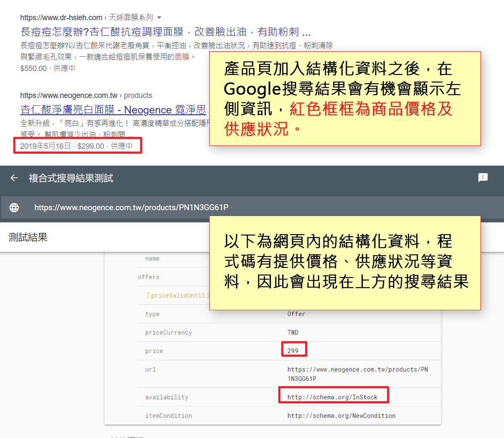Click the availability value schema.org/InStock
The width and height of the screenshot is (504, 438).
point(332,397)
